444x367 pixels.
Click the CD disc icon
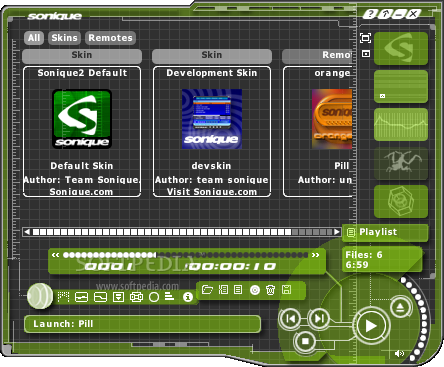pyautogui.click(x=255, y=290)
